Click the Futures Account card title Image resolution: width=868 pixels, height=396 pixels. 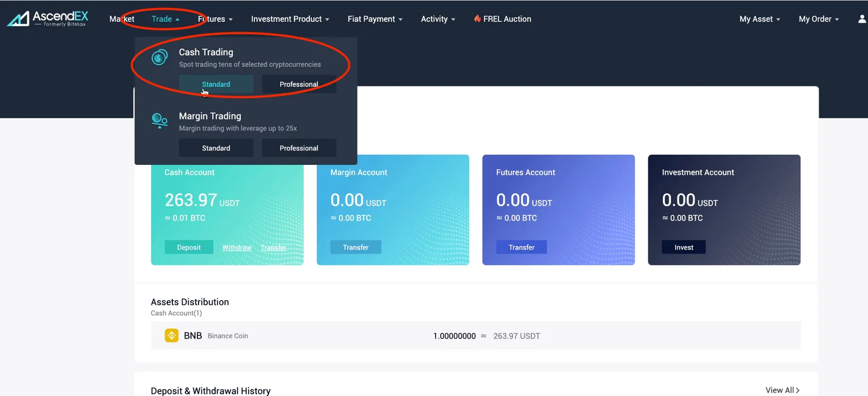pyautogui.click(x=526, y=173)
